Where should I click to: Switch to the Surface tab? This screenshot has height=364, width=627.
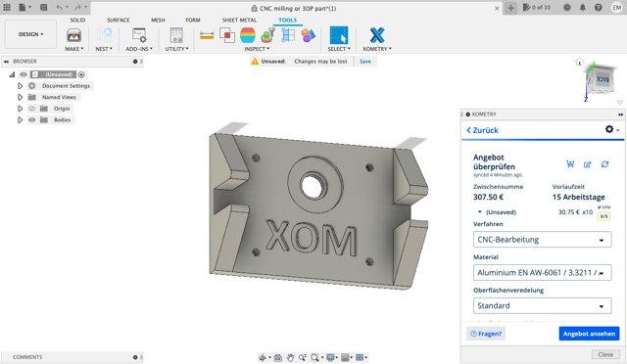pyautogui.click(x=119, y=20)
